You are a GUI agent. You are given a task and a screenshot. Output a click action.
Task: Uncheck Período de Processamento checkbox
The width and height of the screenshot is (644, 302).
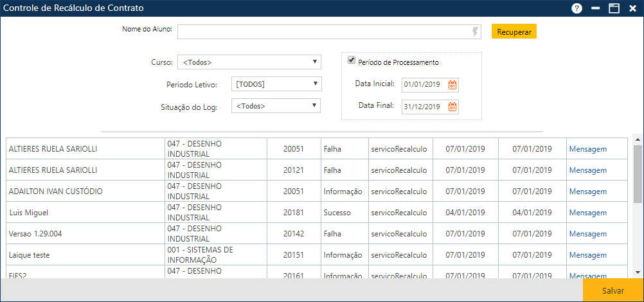coord(352,60)
